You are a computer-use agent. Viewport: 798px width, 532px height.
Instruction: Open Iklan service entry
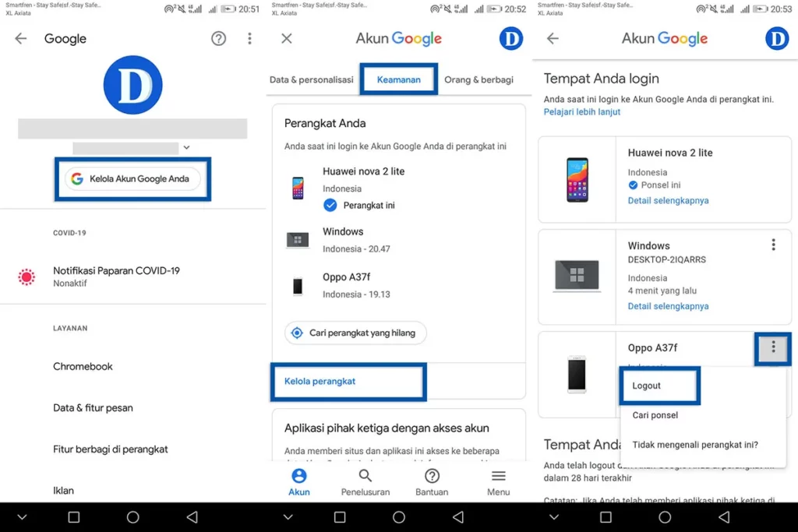click(64, 490)
